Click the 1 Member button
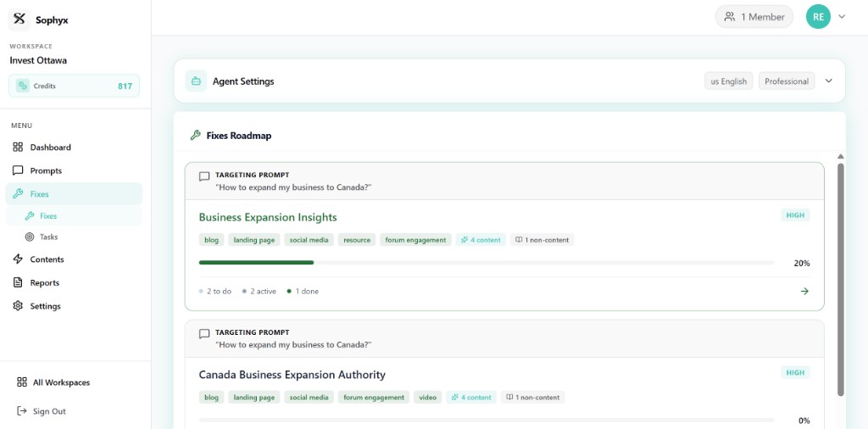Viewport: 868px width, 429px height. click(754, 17)
